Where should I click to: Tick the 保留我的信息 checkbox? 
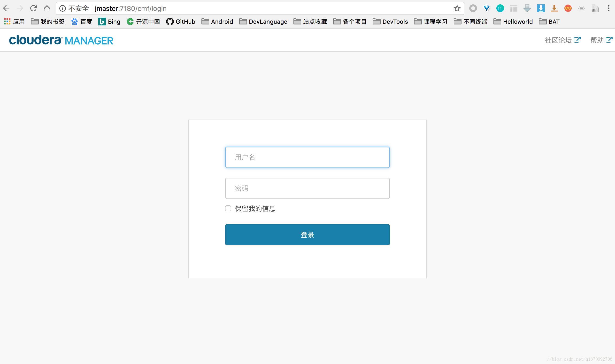tap(228, 208)
